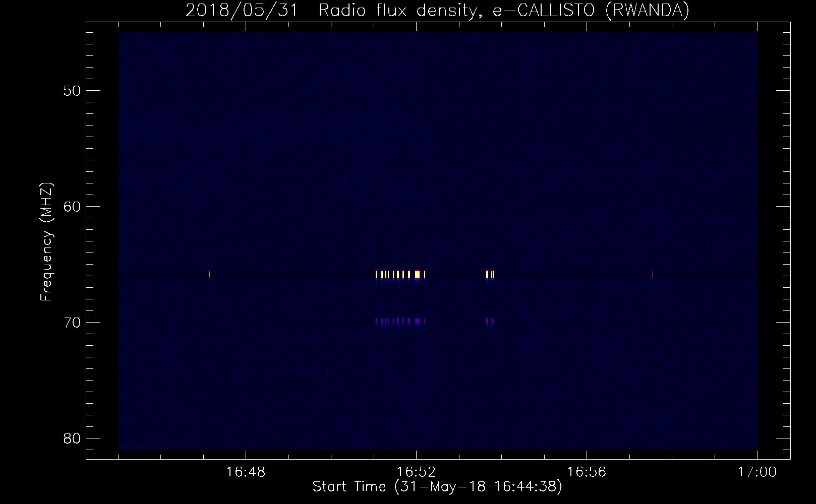Image resolution: width=816 pixels, height=504 pixels.
Task: Click the faint purple 70 MHz burst near 16:52
Action: 401,321
